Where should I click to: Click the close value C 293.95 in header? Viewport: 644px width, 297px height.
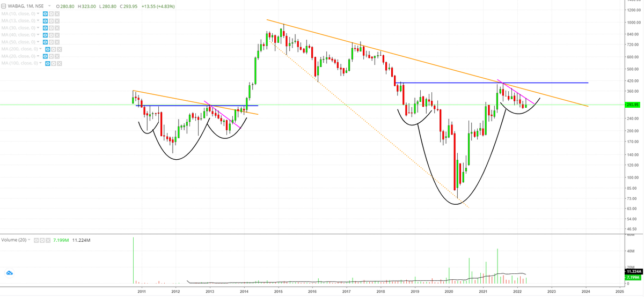tap(128, 6)
